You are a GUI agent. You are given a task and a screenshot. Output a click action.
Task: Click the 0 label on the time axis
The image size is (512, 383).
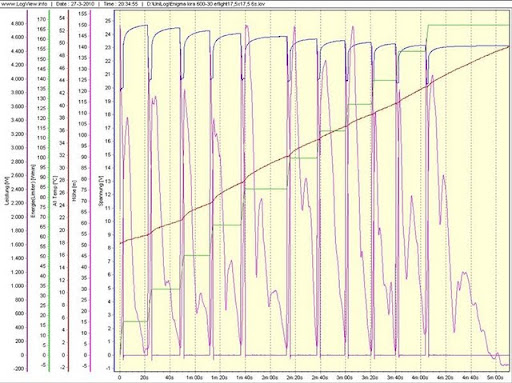coord(120,378)
